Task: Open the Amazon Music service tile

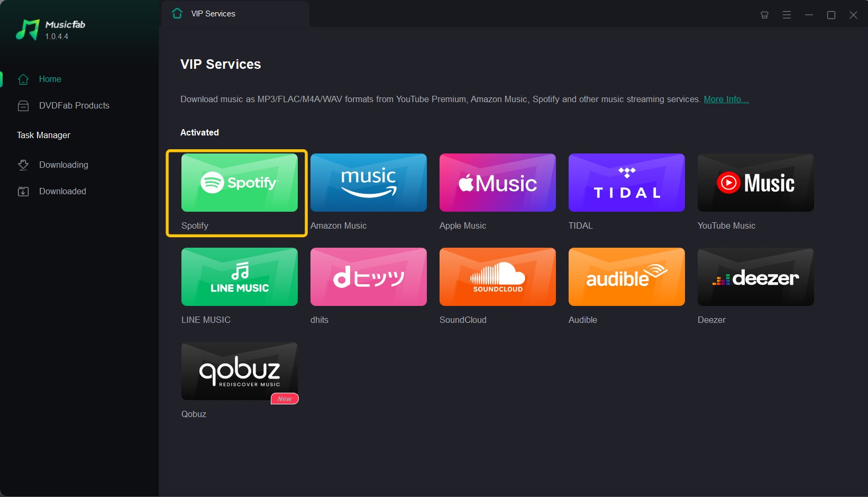Action: [x=369, y=183]
